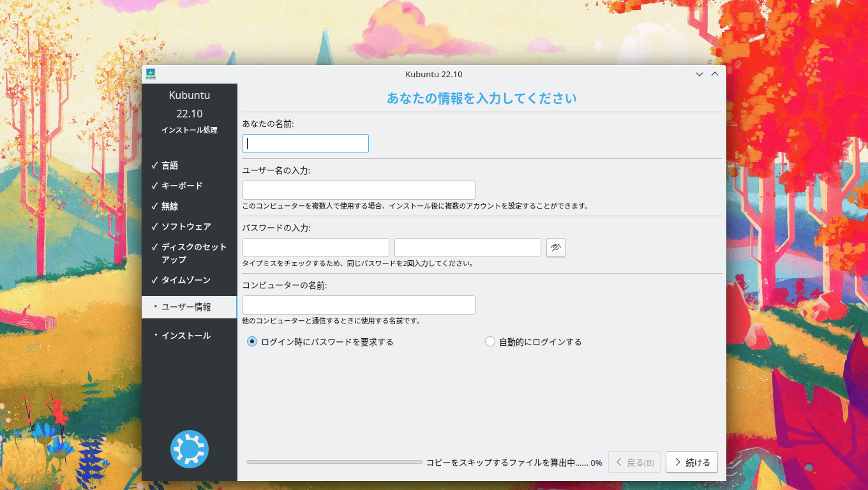Click the インストール処理 sidebar label

click(190, 130)
